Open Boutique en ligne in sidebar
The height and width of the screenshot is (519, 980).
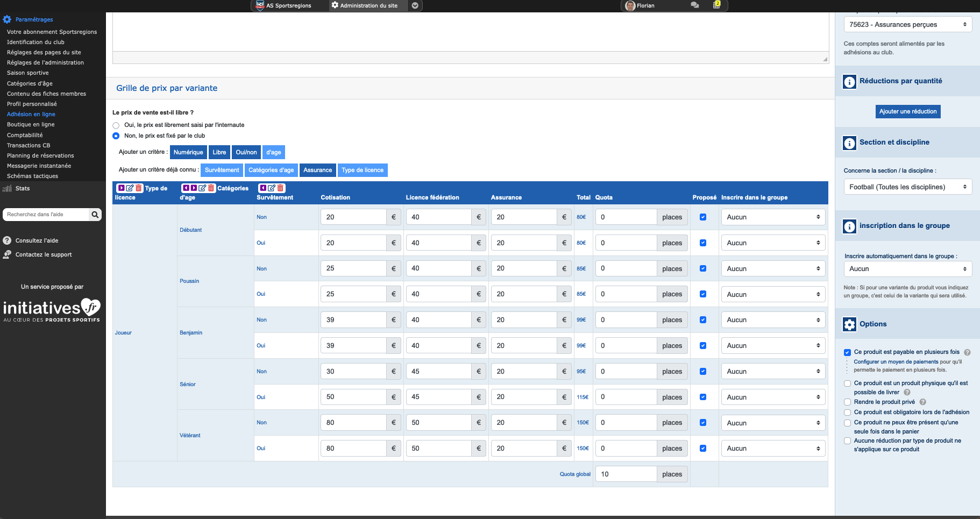[x=31, y=125]
